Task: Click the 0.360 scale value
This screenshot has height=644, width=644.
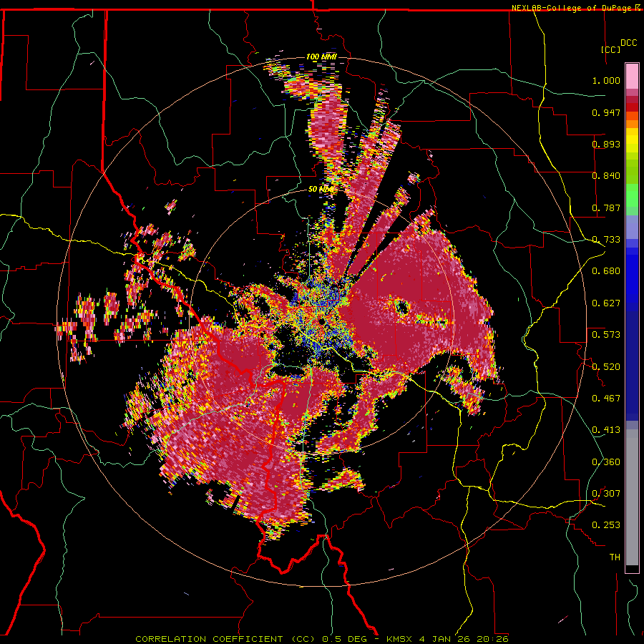Action: (x=606, y=462)
